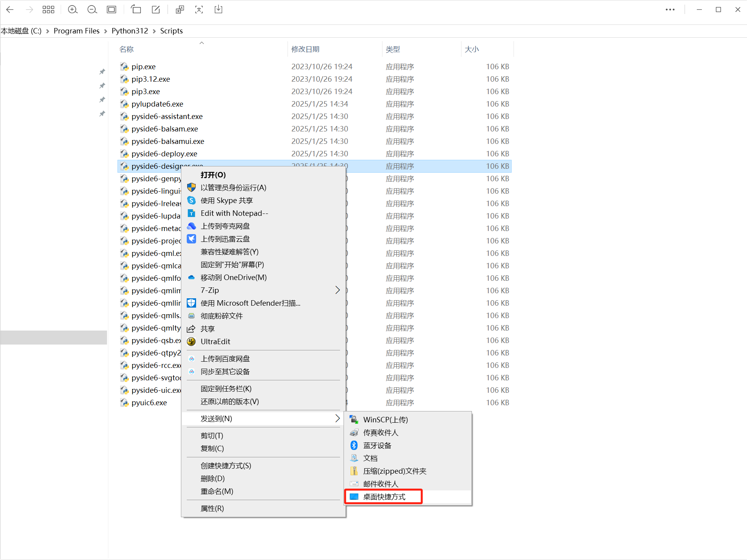Open the thumbnail grid view
This screenshot has width=747, height=560.
click(48, 10)
